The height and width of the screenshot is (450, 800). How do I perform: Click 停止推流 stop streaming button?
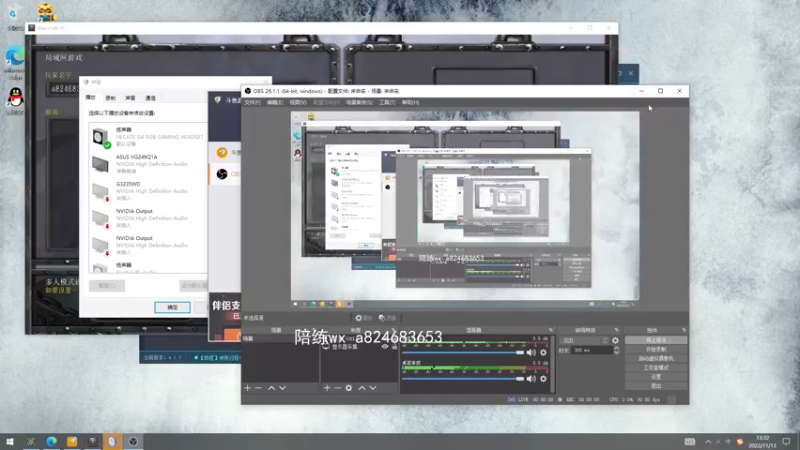(x=656, y=340)
